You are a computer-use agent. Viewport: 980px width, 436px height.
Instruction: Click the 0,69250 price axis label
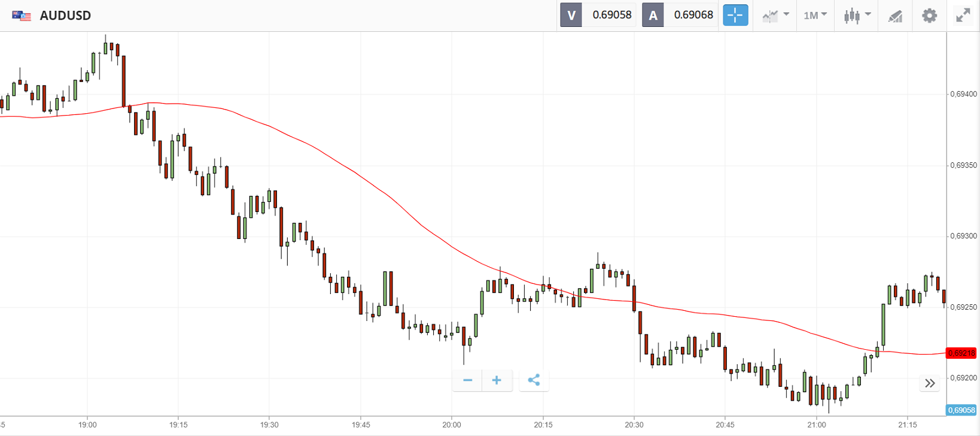click(963, 307)
